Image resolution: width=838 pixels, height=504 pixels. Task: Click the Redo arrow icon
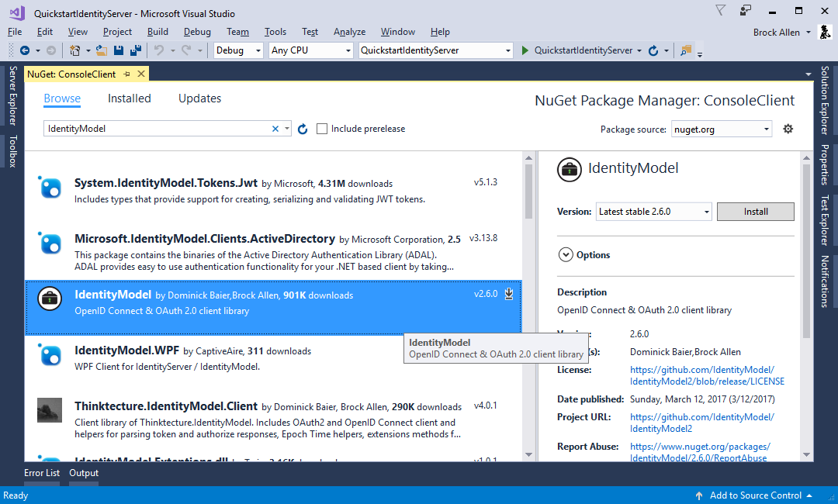186,50
